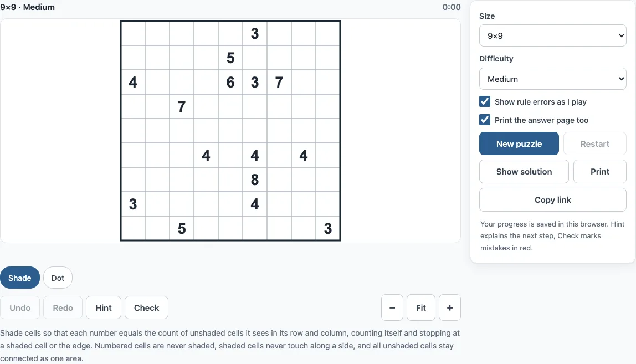Select the Shade mode
Image resolution: width=636 pixels, height=364 pixels.
point(20,278)
